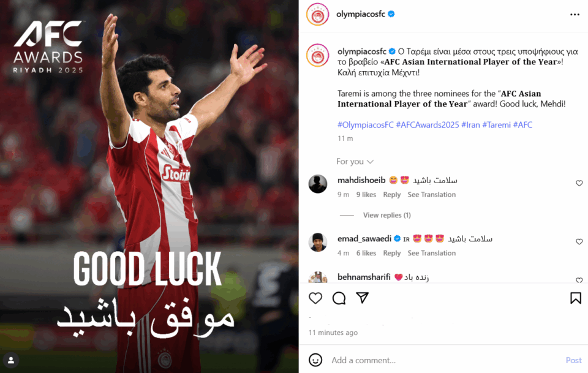Expand the For you comment sorting dropdown
The width and height of the screenshot is (588, 373).
[355, 162]
